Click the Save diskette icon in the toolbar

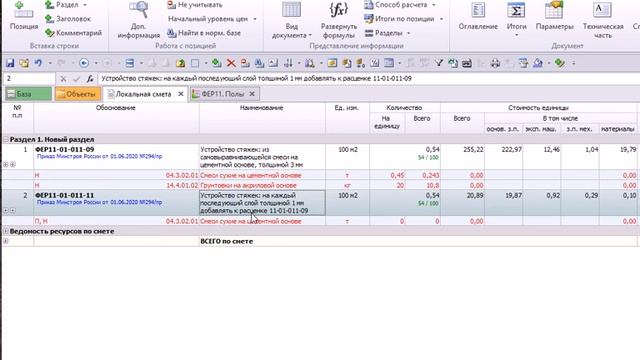tap(10, 63)
